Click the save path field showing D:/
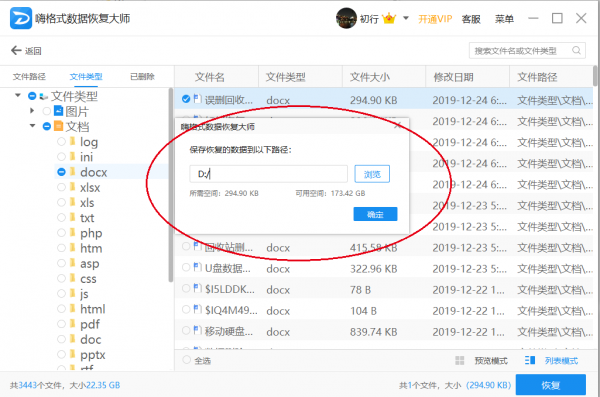Screen dimensions: 600x397 269,174
